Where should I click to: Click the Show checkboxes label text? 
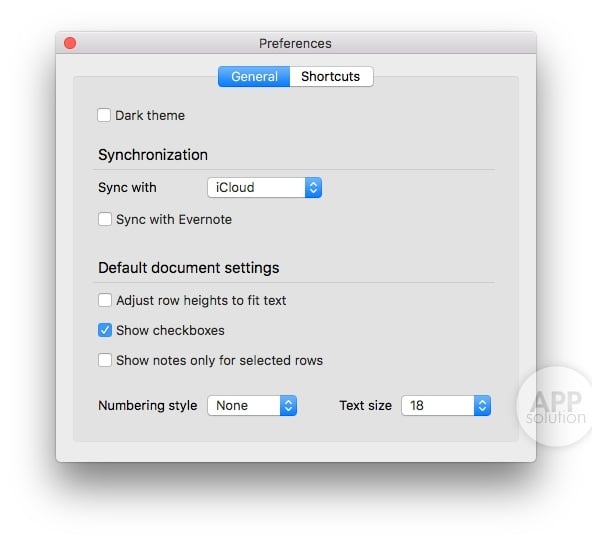(170, 330)
